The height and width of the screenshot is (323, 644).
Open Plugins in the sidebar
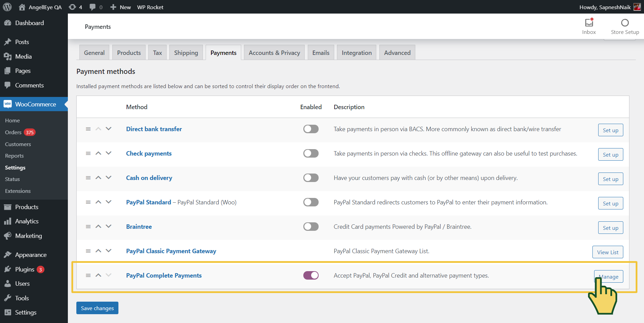(x=34, y=269)
